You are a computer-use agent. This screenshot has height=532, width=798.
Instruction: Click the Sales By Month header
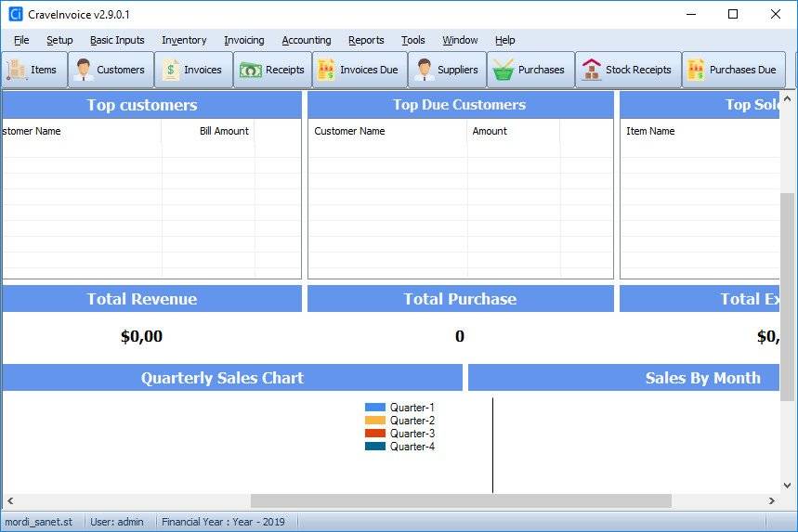[624, 378]
